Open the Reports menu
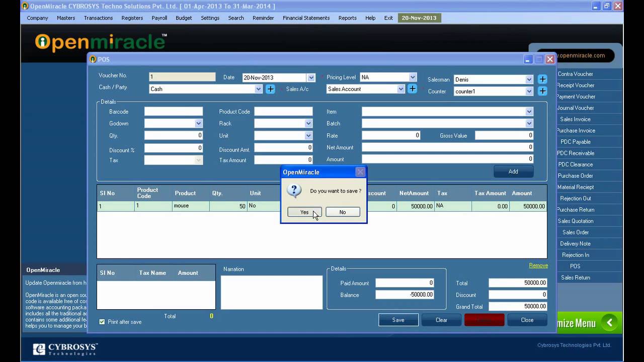644x362 pixels. [347, 18]
